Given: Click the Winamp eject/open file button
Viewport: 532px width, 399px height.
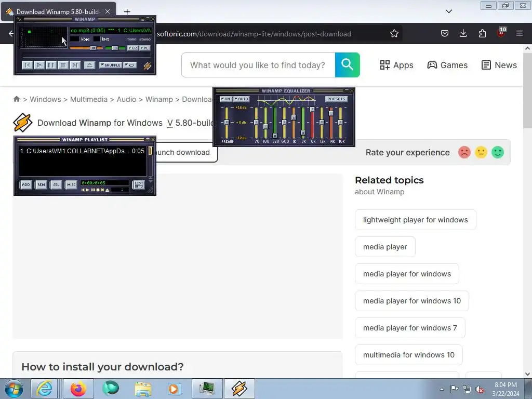Looking at the screenshot, I should click(x=89, y=65).
